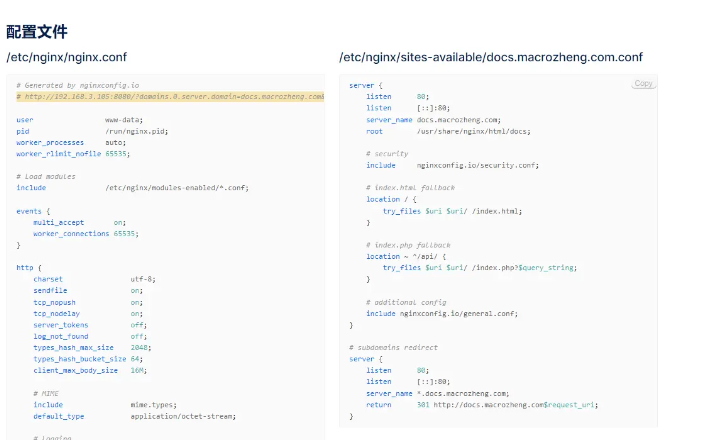Image resolution: width=702 pixels, height=440 pixels.
Task: Click the include /etc/nginx/modules-enabled/*.conf line
Action: (x=133, y=188)
